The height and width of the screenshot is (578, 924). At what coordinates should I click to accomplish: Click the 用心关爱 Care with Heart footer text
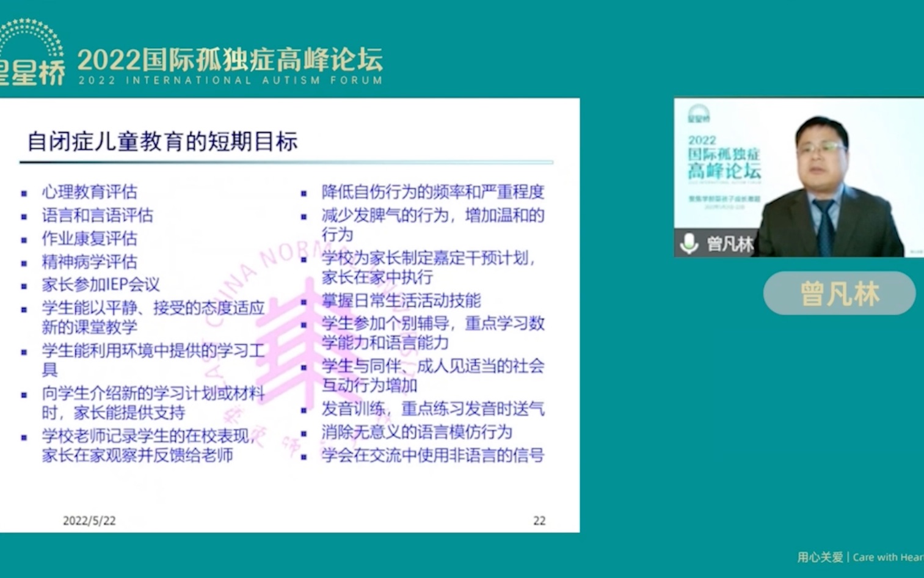[860, 557]
